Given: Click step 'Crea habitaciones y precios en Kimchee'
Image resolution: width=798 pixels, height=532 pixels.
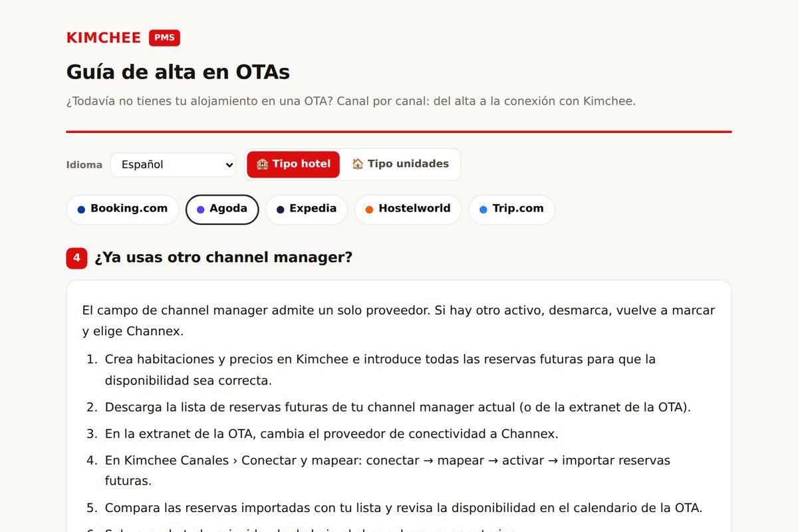Looking at the screenshot, I should click(x=380, y=370).
